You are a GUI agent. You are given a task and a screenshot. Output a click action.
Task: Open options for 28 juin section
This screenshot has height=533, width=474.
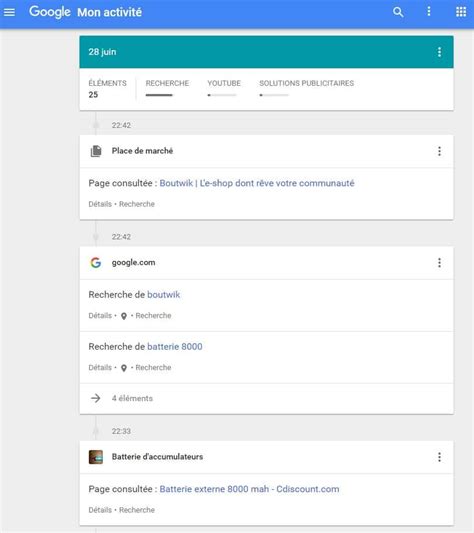point(439,52)
